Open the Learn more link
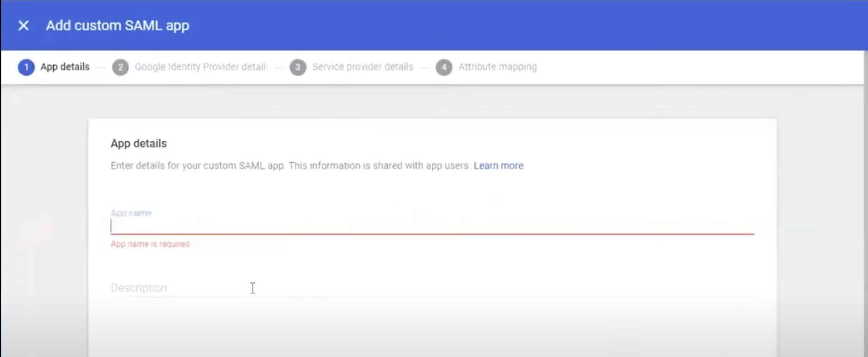The width and height of the screenshot is (868, 357). [x=499, y=166]
